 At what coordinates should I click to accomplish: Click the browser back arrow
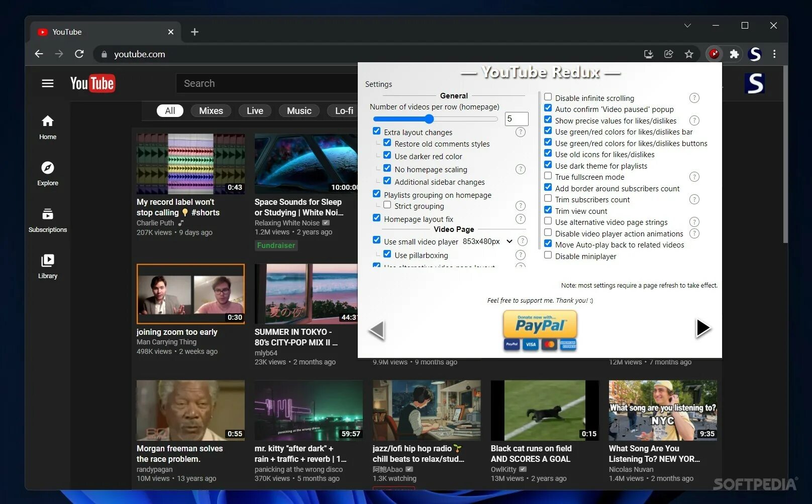pyautogui.click(x=39, y=54)
